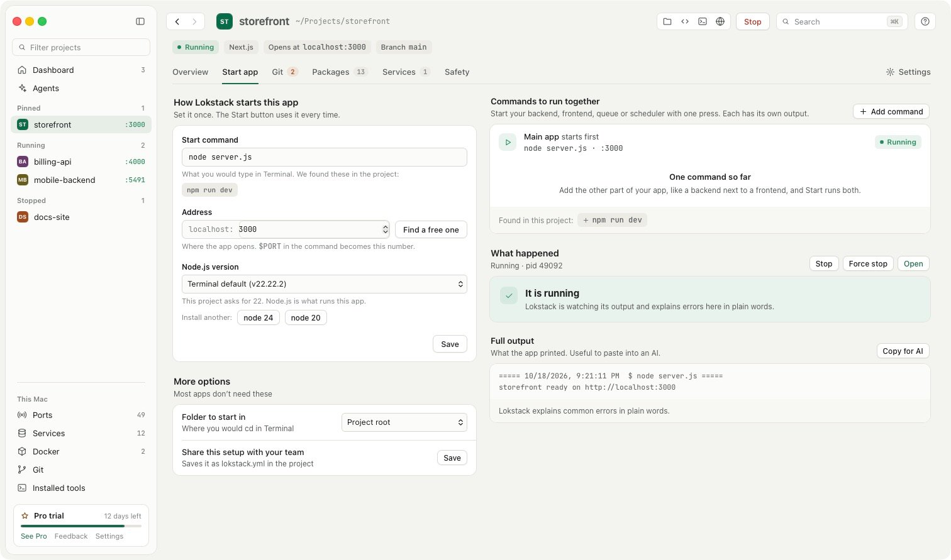This screenshot has height=560, width=951.
Task: Open the terminal icon in toolbar
Action: pyautogui.click(x=703, y=21)
